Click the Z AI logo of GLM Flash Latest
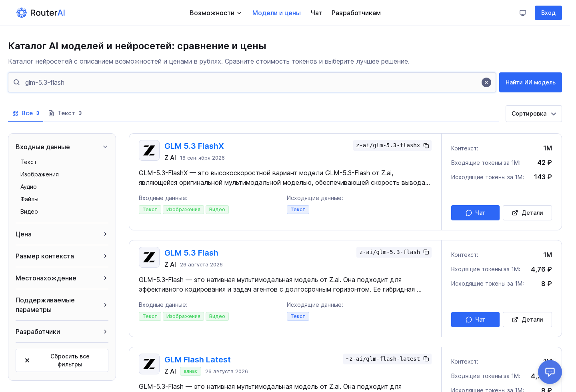576x392 pixels. click(x=149, y=364)
